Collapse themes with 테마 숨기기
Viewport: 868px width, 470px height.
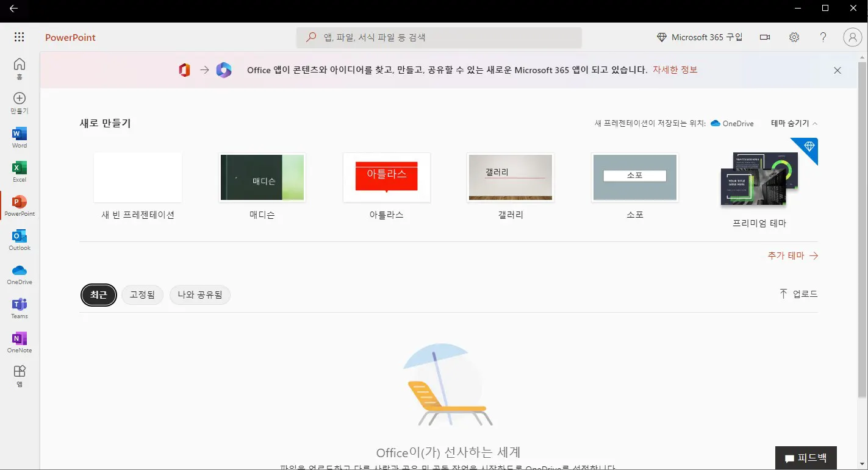(794, 123)
